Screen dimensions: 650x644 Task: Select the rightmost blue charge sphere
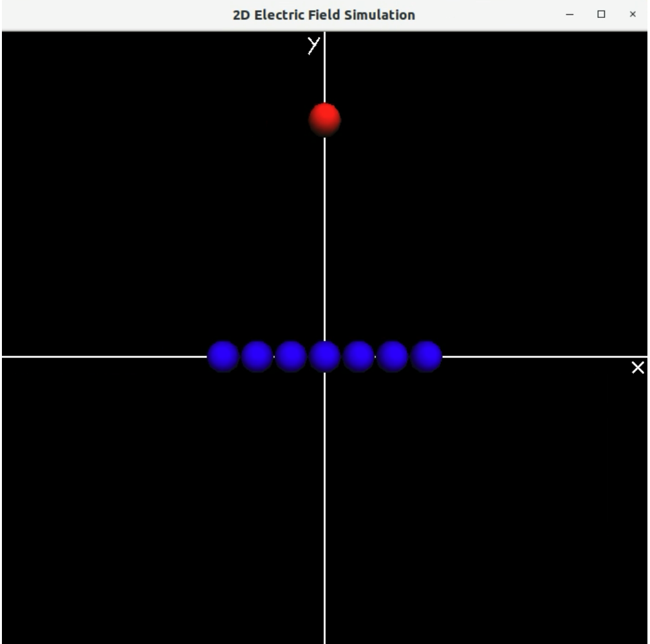(x=426, y=356)
